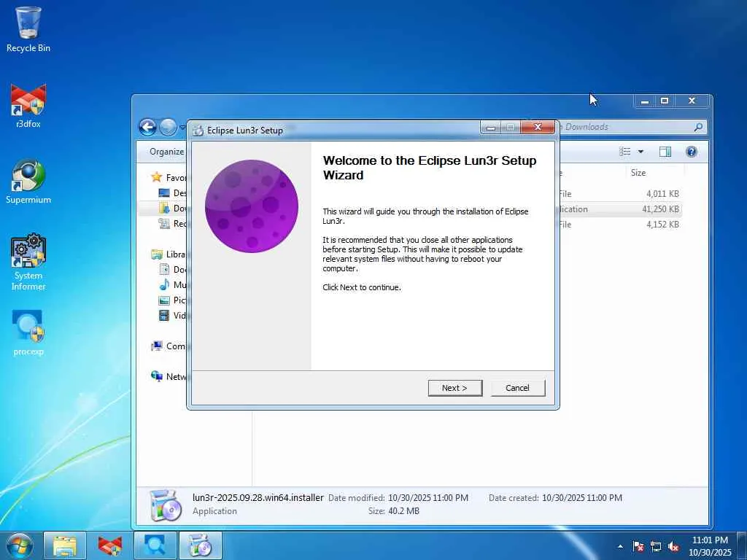This screenshot has height=560, width=747.
Task: Open Organize menu in Explorer
Action: click(x=166, y=152)
